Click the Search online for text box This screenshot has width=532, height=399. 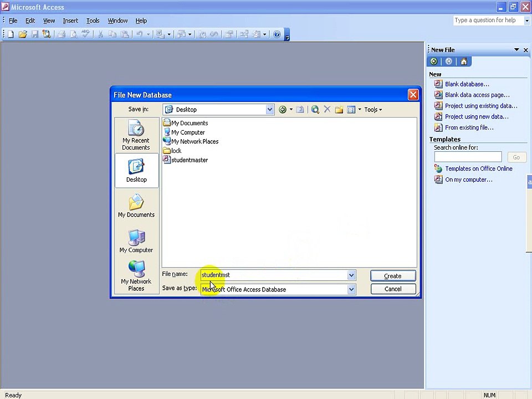(x=468, y=157)
